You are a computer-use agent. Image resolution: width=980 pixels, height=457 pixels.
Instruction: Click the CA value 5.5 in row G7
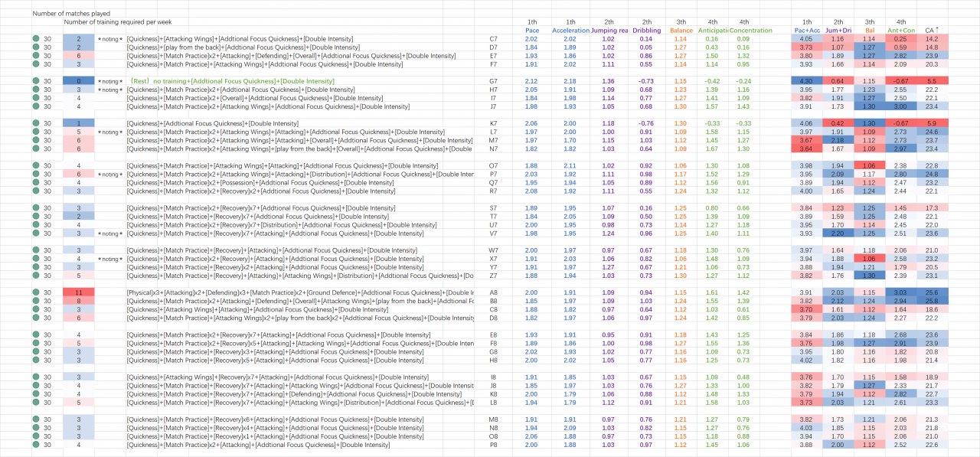(x=932, y=81)
